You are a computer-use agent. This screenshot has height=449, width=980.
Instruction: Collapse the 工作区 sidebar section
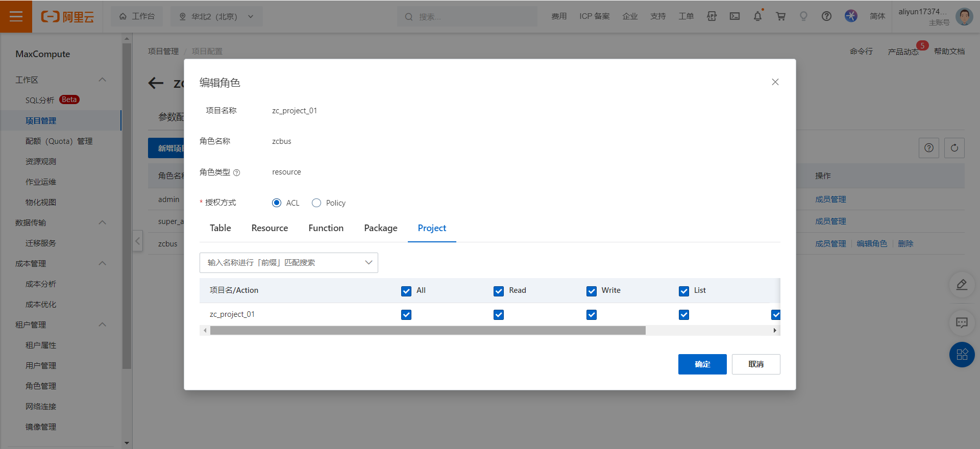(102, 80)
